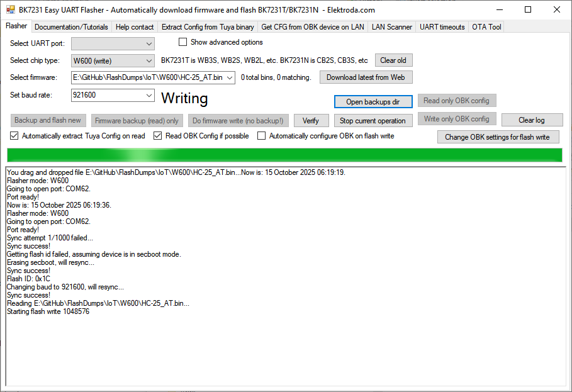The width and height of the screenshot is (572, 392).
Task: Click the green flash progress bar
Action: click(284, 155)
